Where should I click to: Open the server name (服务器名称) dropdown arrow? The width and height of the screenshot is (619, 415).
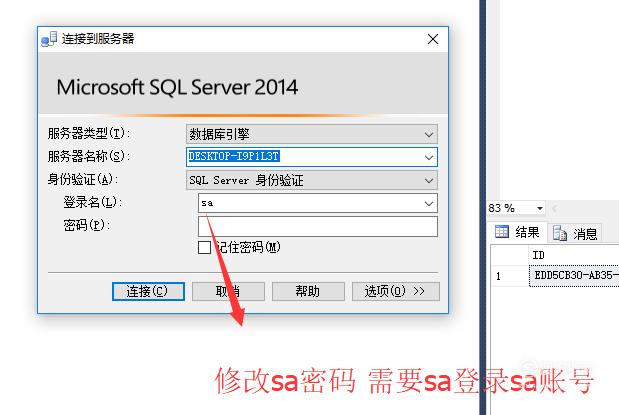[429, 157]
